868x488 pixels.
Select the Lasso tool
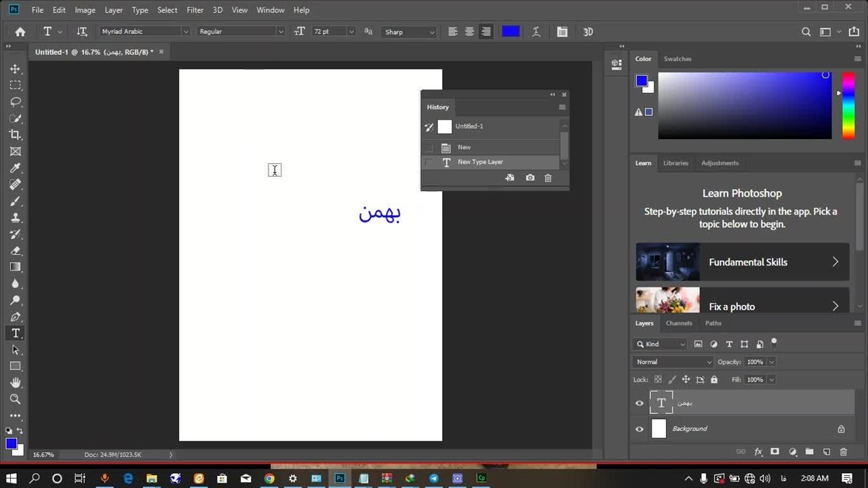coord(15,102)
